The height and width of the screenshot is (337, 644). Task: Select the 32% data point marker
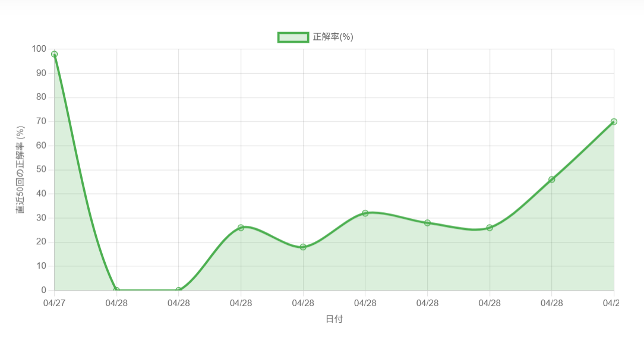365,213
